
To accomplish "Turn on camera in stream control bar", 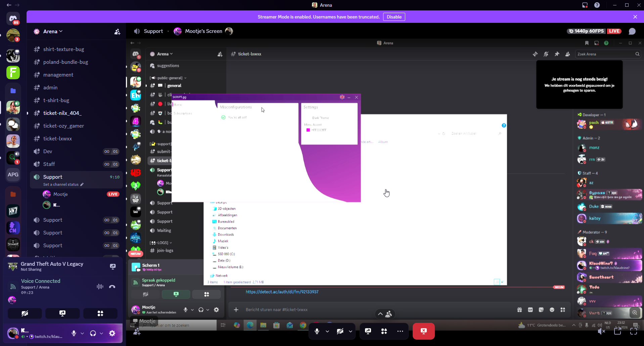I will (x=340, y=331).
